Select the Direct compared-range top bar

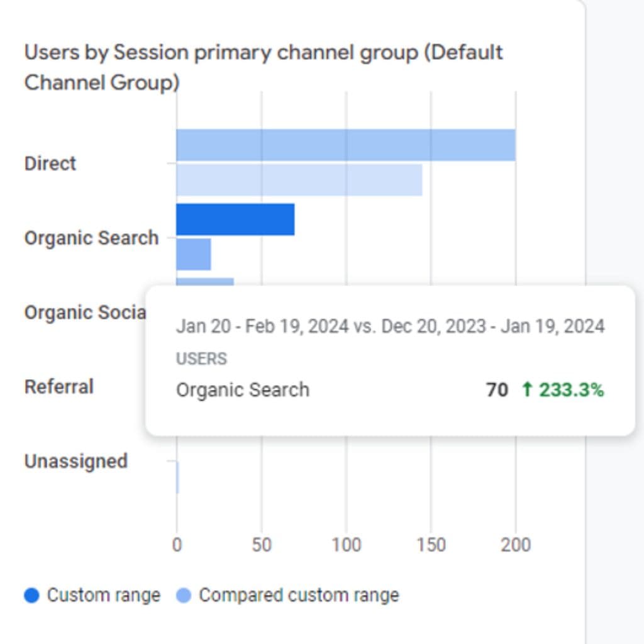pos(346,145)
